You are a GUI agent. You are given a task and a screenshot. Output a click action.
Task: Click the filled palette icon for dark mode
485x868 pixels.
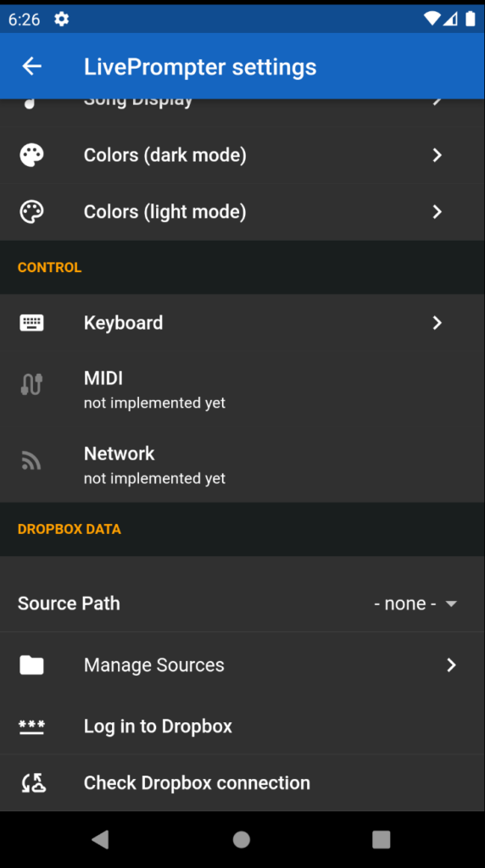31,155
